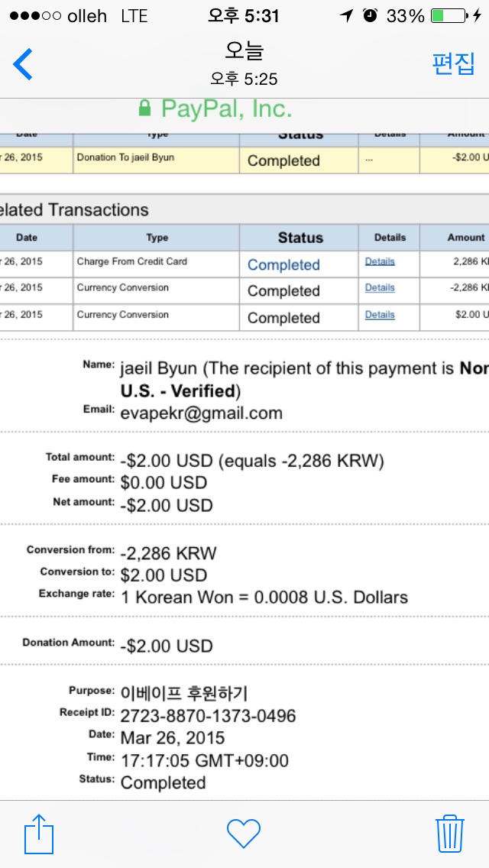Image resolution: width=489 pixels, height=868 pixels.
Task: Open Details link for -2,286 currency conversion
Action: pos(380,288)
